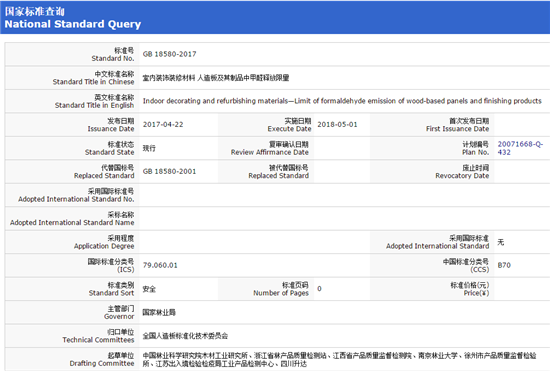This screenshot has width=550, height=371.
Task: Click the Chinese standard title value
Action: point(216,77)
